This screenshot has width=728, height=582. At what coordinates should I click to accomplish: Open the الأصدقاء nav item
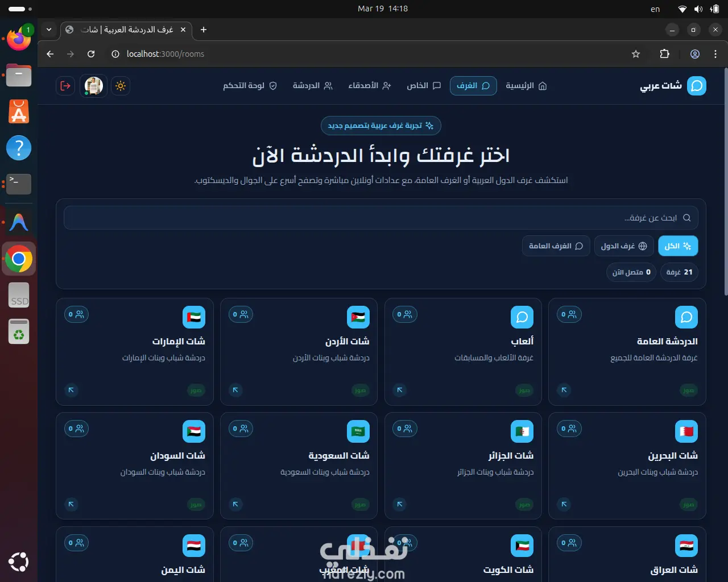[x=370, y=86]
